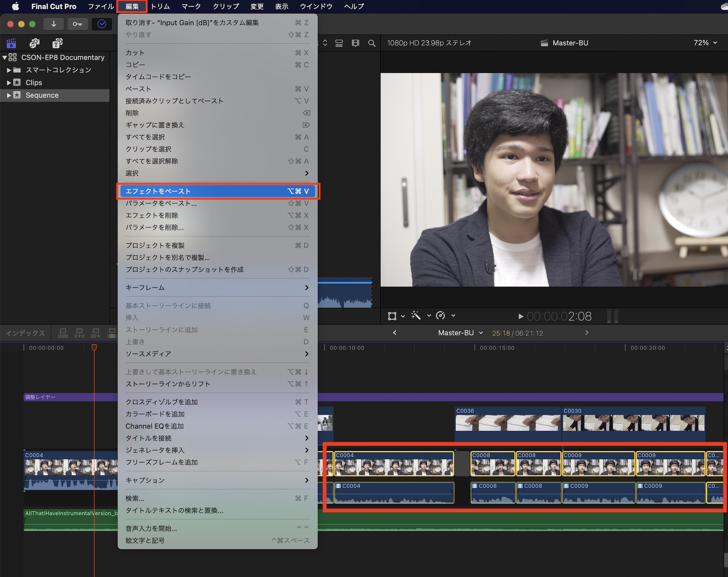Viewport: 728px width, 577px height.
Task: Show libraries sidebar clapperboard icon
Action: pos(11,43)
